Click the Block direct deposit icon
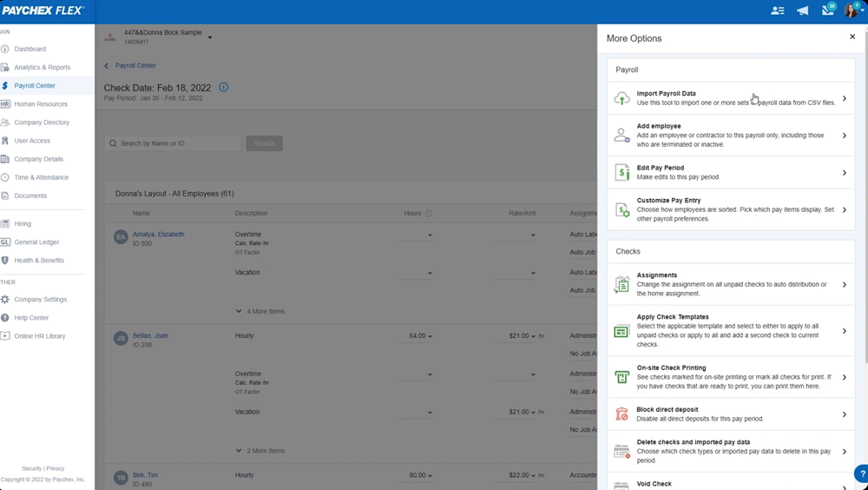868x490 pixels. pyautogui.click(x=621, y=414)
